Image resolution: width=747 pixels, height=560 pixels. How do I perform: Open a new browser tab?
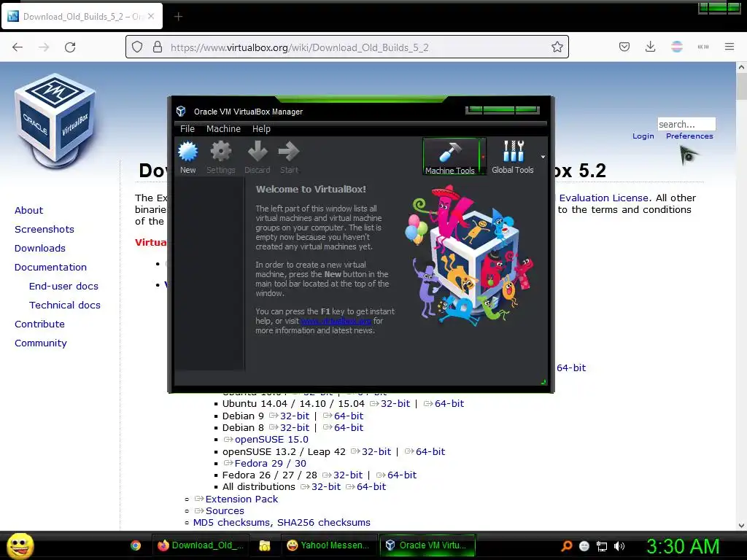pos(178,17)
